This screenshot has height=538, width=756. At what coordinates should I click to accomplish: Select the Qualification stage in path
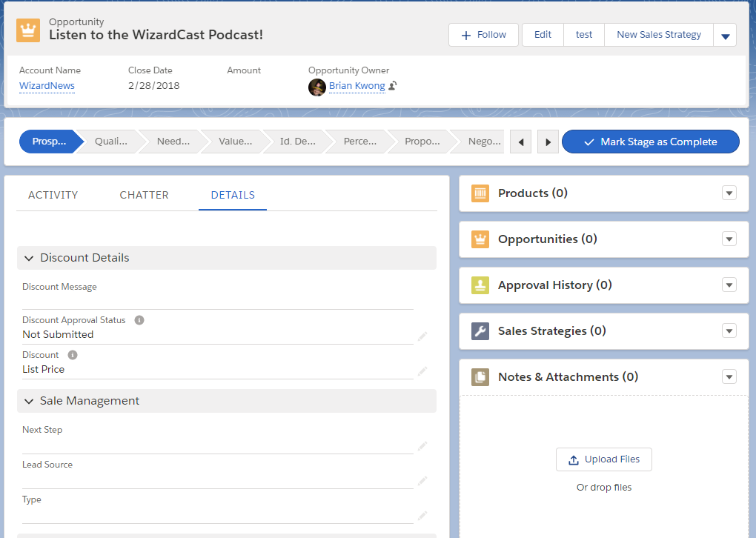(x=111, y=142)
